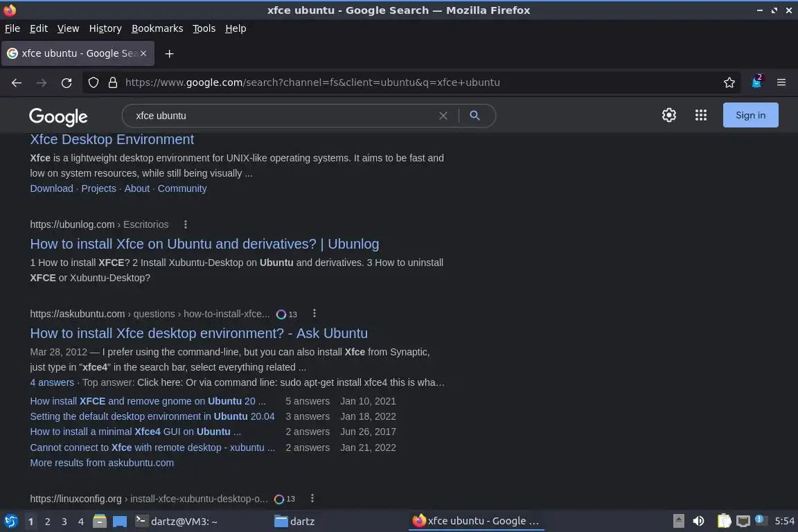This screenshot has height=532, width=798.
Task: Open the volume control in system tray
Action: tap(699, 521)
